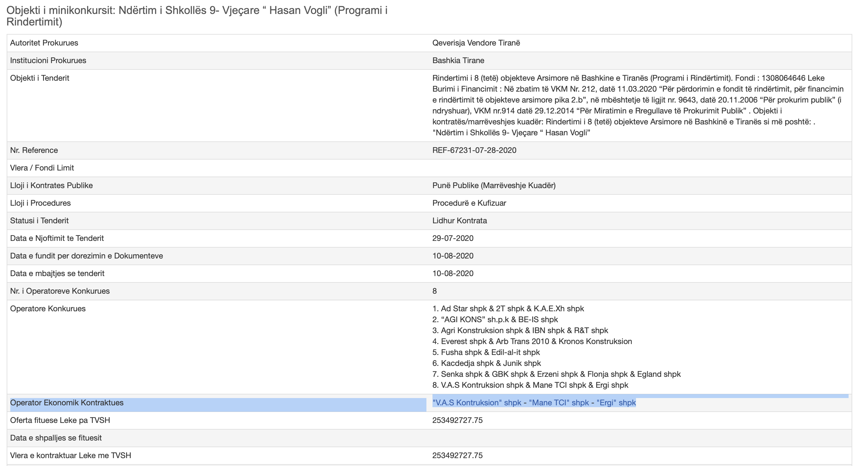Image resolution: width=868 pixels, height=466 pixels.
Task: Click reference number REF-67231-07-28-2020
Action: pos(474,150)
